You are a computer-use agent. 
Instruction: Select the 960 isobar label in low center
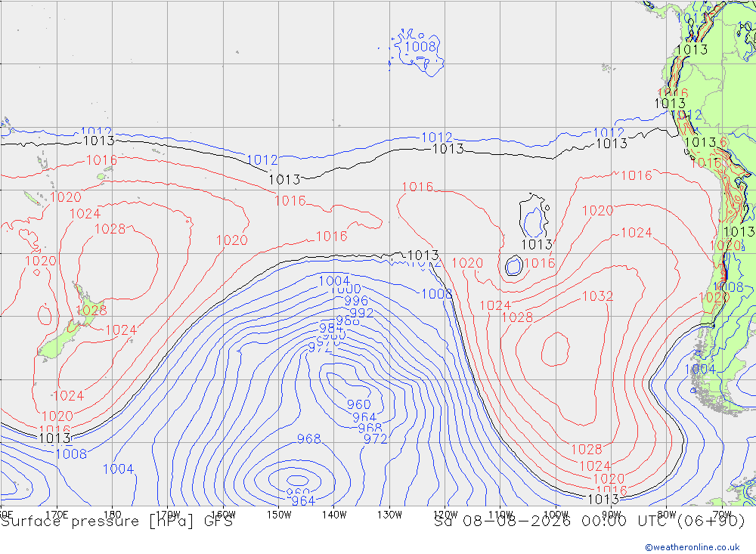pos(358,404)
